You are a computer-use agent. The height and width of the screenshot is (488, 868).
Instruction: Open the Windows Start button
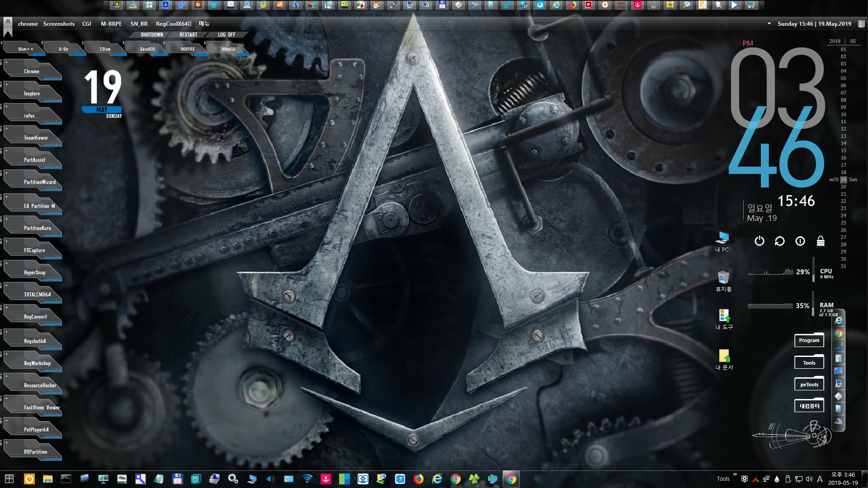tap(9, 479)
